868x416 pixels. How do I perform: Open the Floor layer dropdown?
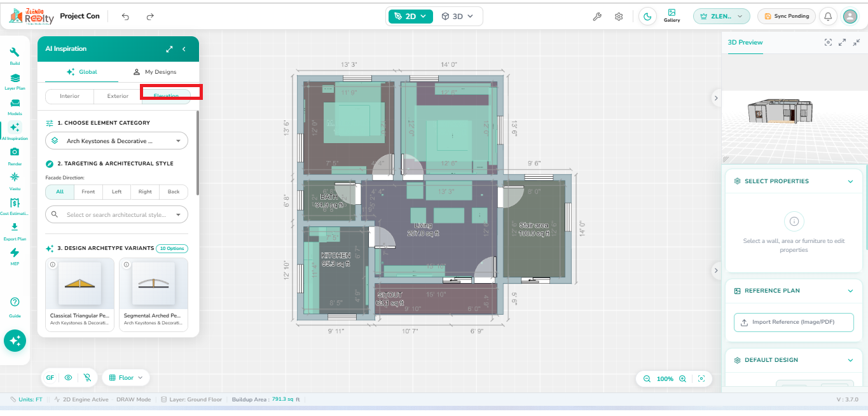coord(126,377)
